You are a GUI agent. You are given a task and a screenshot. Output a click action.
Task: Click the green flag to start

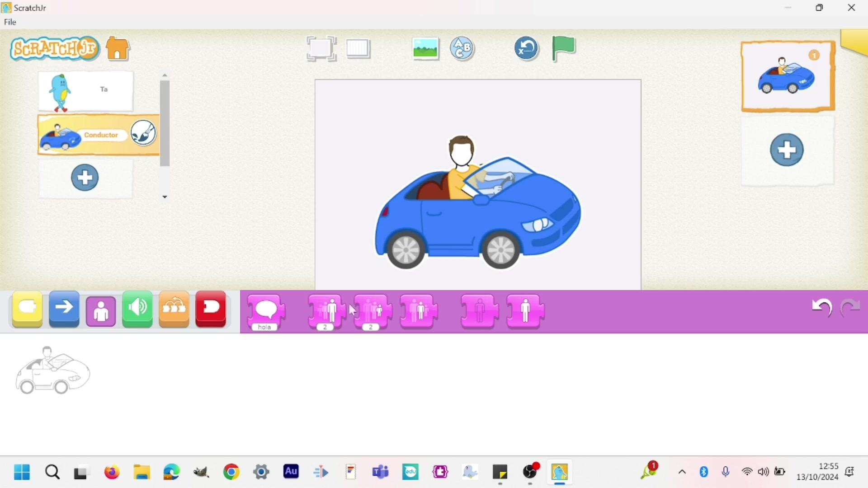pos(563,48)
